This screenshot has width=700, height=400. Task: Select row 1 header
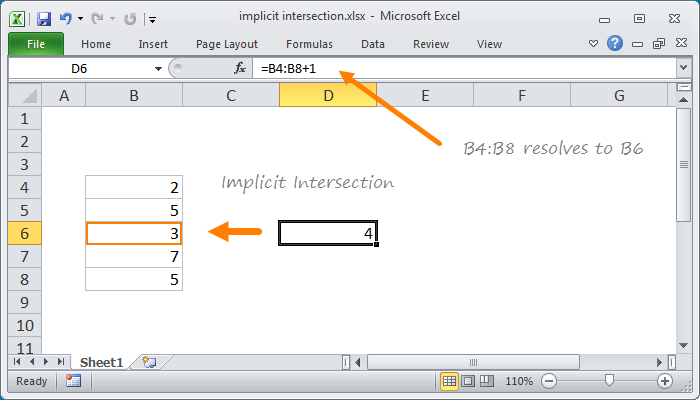[25, 118]
